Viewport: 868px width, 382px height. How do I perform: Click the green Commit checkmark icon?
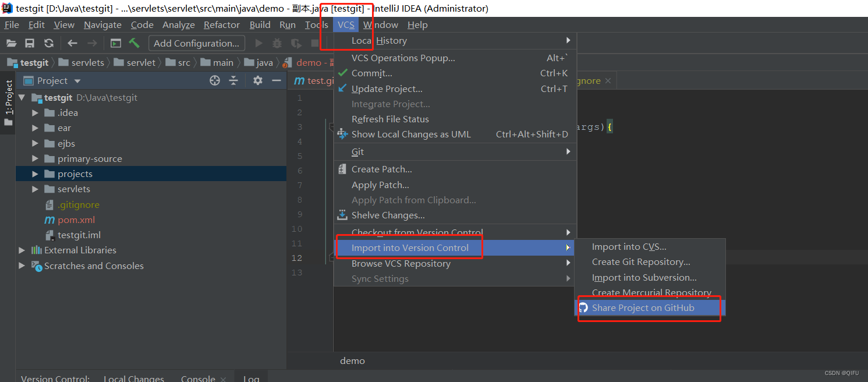click(x=342, y=73)
